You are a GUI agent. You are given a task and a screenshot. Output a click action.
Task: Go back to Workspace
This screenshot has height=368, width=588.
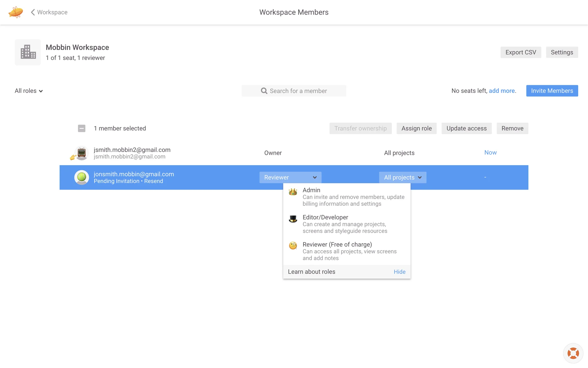click(49, 12)
